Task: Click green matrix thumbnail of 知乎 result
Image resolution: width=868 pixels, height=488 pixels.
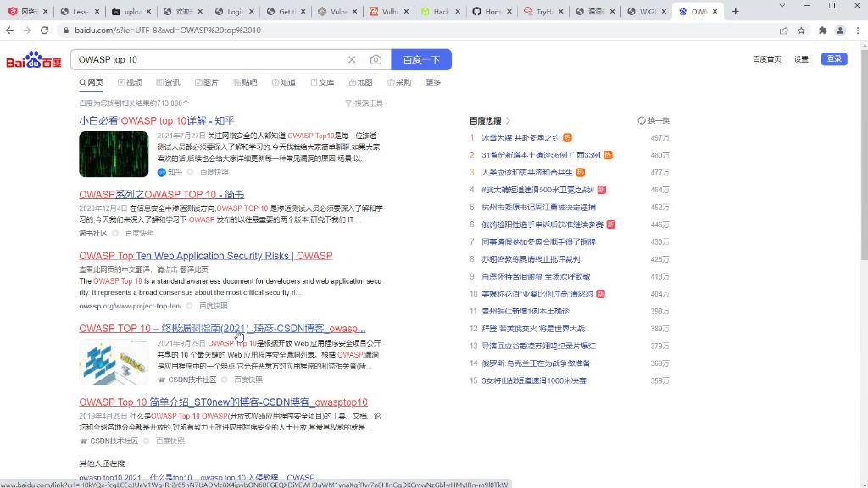Action: tap(114, 154)
